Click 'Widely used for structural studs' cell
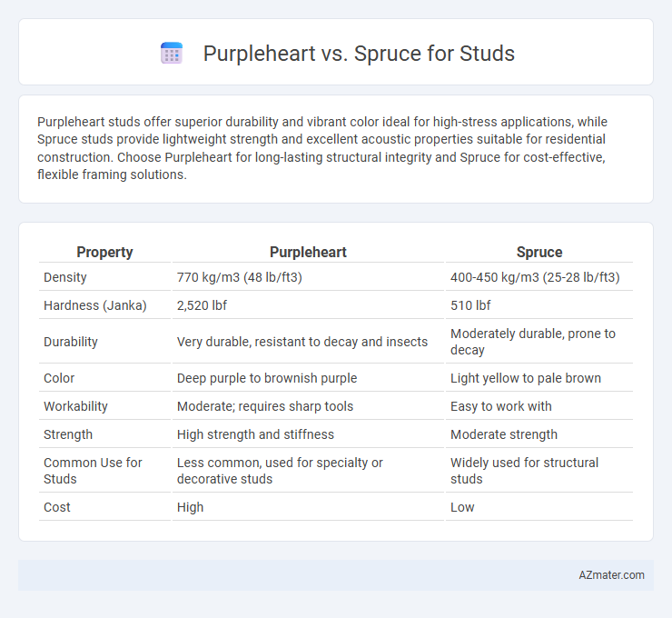 point(524,471)
